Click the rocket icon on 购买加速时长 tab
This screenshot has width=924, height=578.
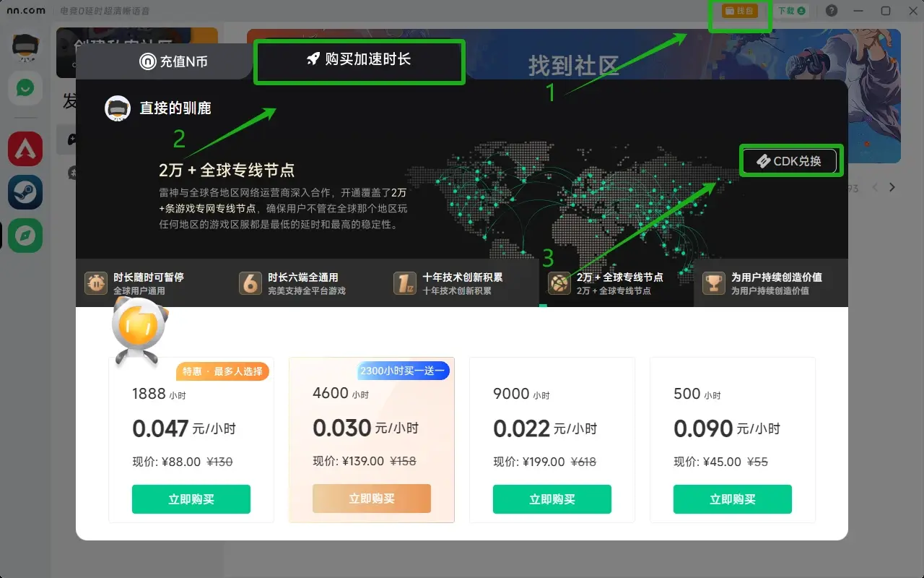pos(313,59)
